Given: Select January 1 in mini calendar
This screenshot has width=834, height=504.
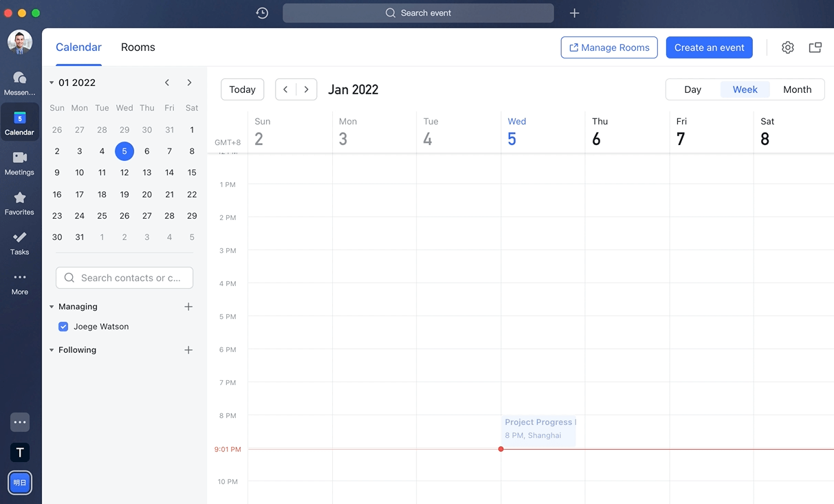Looking at the screenshot, I should point(192,130).
